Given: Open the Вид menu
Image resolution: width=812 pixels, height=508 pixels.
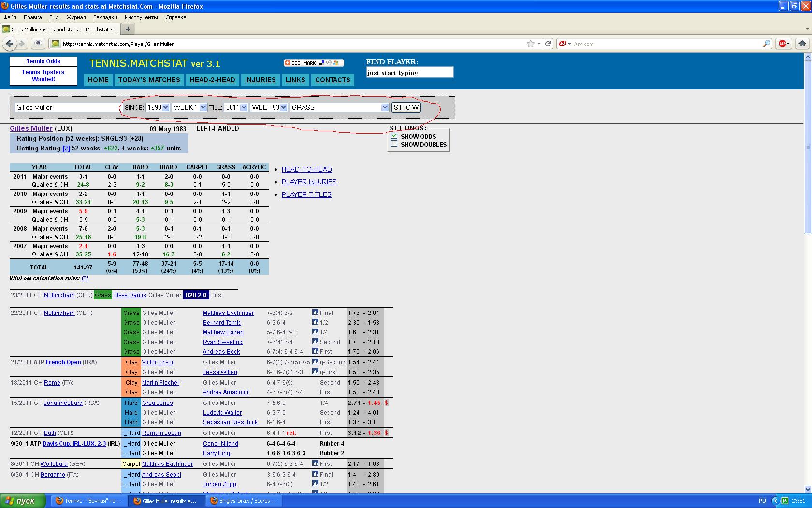Looking at the screenshot, I should tap(54, 17).
